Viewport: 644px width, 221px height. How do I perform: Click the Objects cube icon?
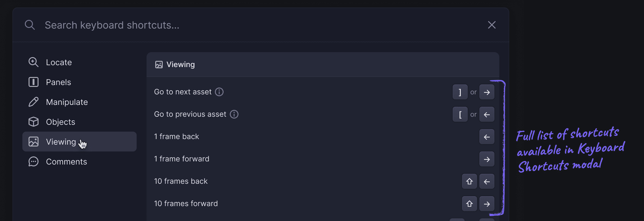[x=34, y=122]
